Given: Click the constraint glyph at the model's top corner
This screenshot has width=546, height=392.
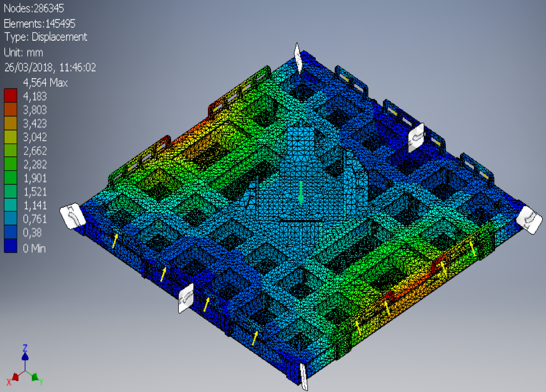Looking at the screenshot, I should click(x=298, y=58).
